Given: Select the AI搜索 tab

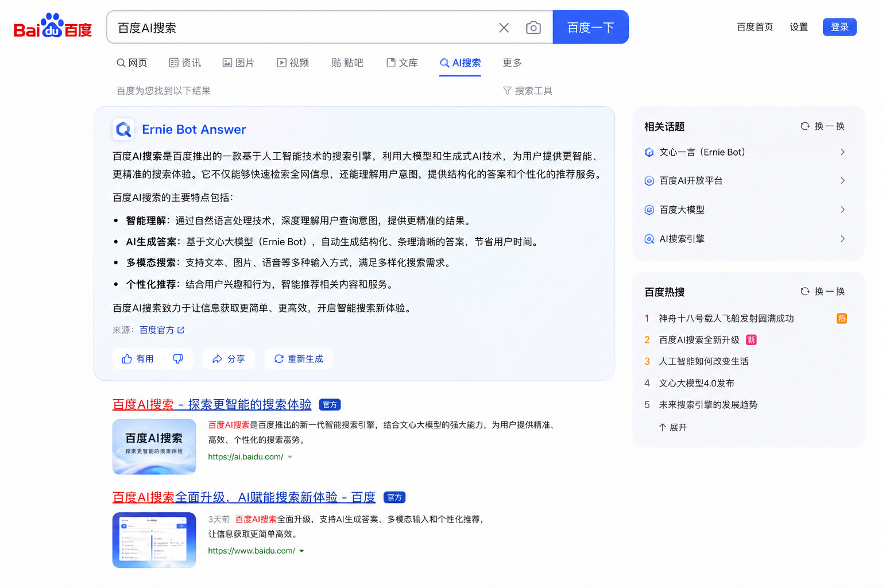Looking at the screenshot, I should (x=460, y=63).
